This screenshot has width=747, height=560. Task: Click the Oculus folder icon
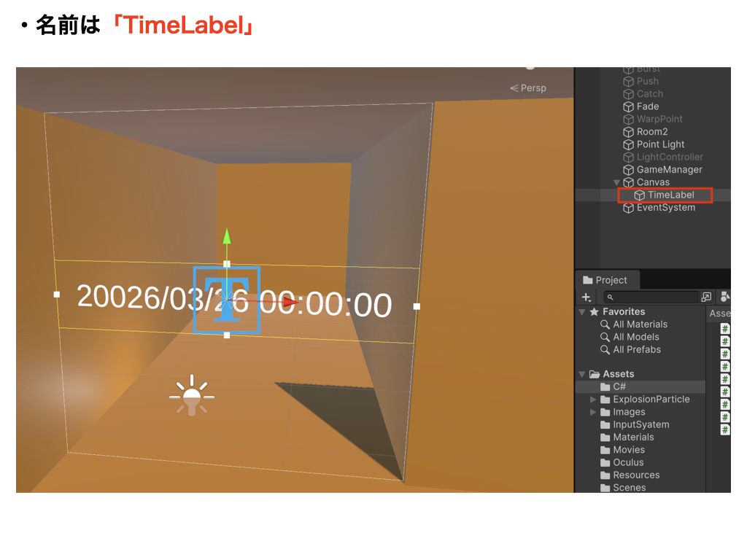click(605, 462)
